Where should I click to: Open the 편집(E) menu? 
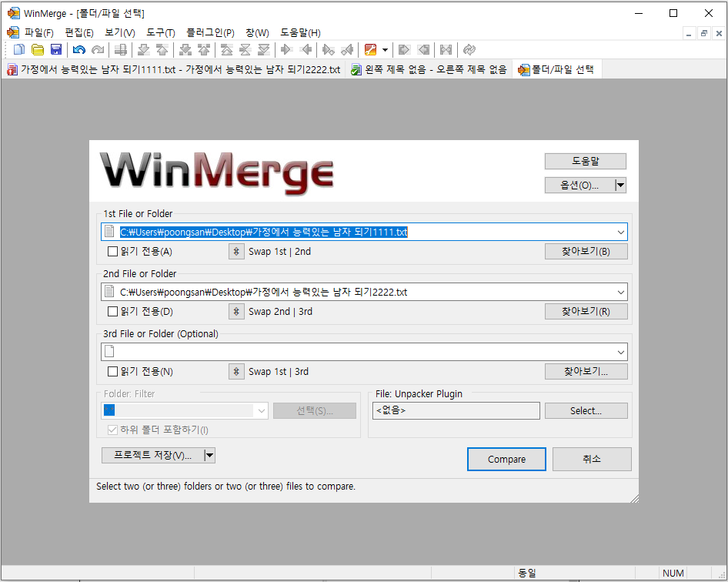click(79, 33)
